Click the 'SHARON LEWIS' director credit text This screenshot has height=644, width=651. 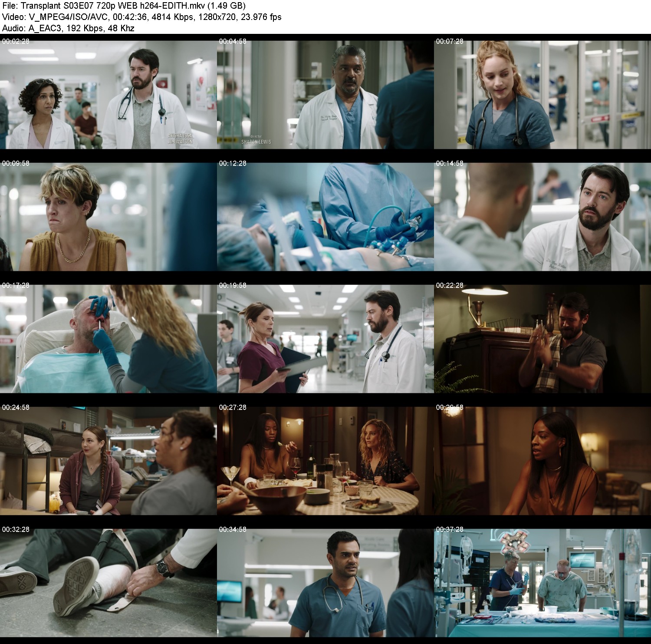(256, 142)
